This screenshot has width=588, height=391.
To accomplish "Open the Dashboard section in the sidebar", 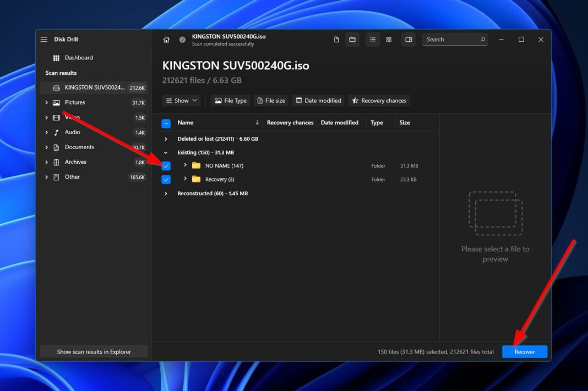I will [79, 57].
